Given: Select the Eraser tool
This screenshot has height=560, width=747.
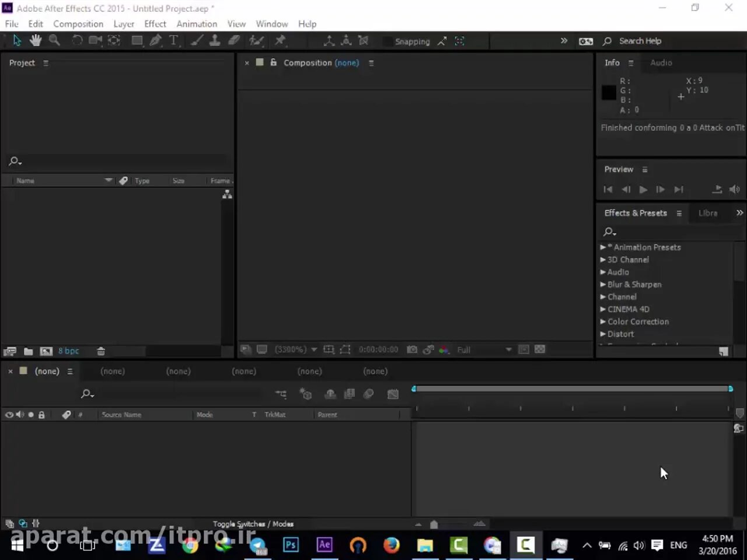Looking at the screenshot, I should tap(234, 40).
